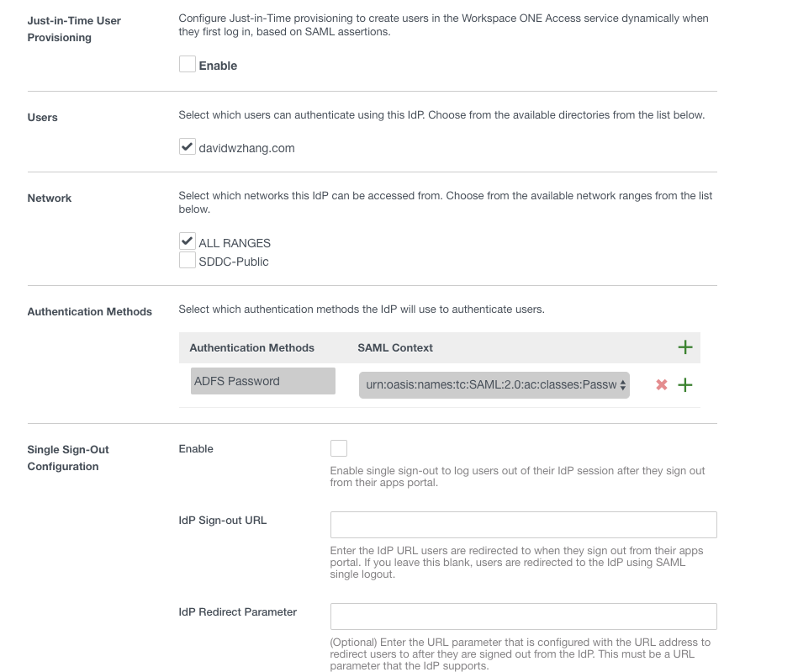Click the SDDC-Public label text
This screenshot has height=672, width=798.
coord(234,262)
